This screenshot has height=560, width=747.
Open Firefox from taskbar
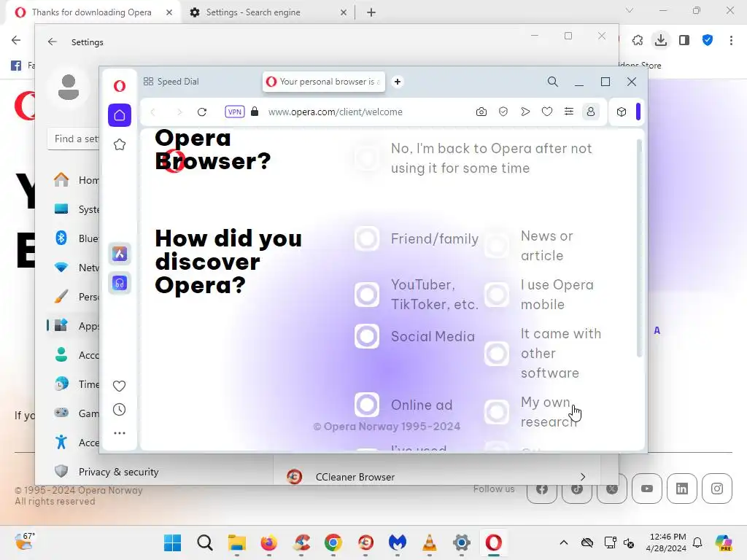[269, 542]
